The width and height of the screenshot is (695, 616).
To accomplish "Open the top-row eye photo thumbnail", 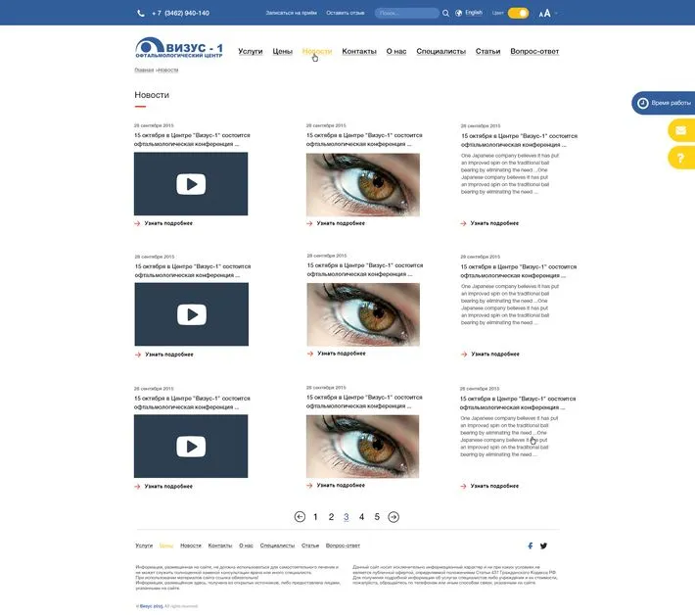I will 363,185.
